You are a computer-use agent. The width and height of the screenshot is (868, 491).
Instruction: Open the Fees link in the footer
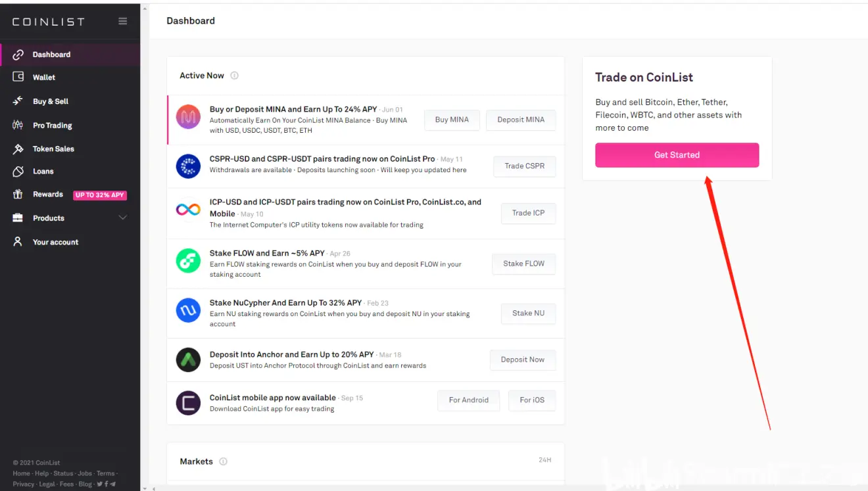[x=66, y=484]
